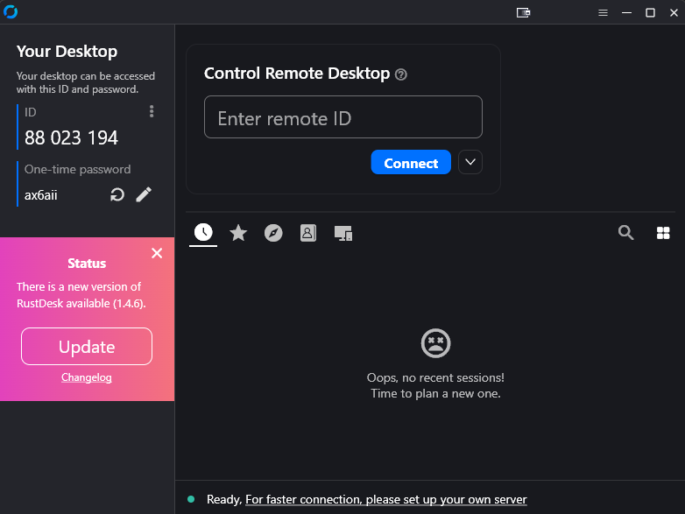The height and width of the screenshot is (514, 685).
Task: Toggle the grid view layout icon
Action: click(663, 233)
